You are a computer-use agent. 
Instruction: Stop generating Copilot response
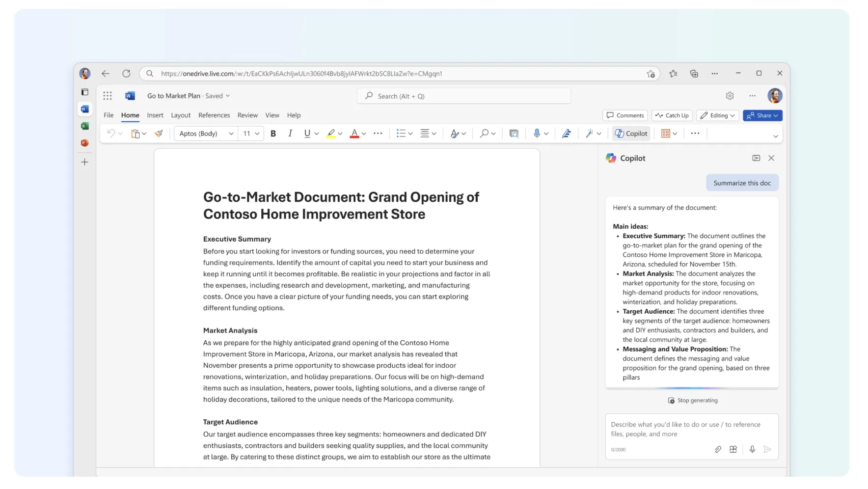pos(693,401)
